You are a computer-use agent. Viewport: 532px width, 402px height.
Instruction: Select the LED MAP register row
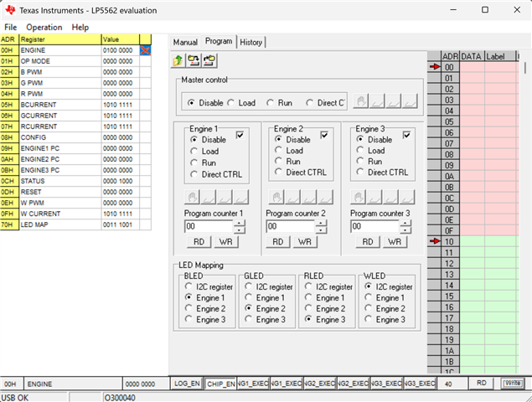pos(75,224)
